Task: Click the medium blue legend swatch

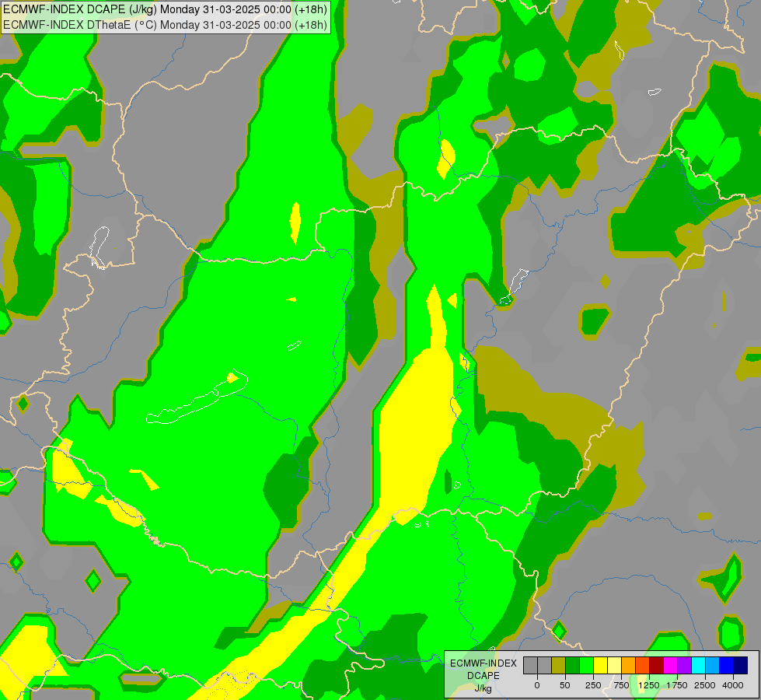Action: coord(727,665)
